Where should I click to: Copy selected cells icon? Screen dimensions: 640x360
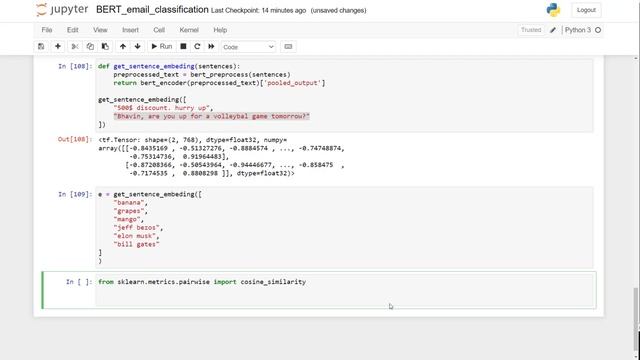pyautogui.click(x=90, y=47)
